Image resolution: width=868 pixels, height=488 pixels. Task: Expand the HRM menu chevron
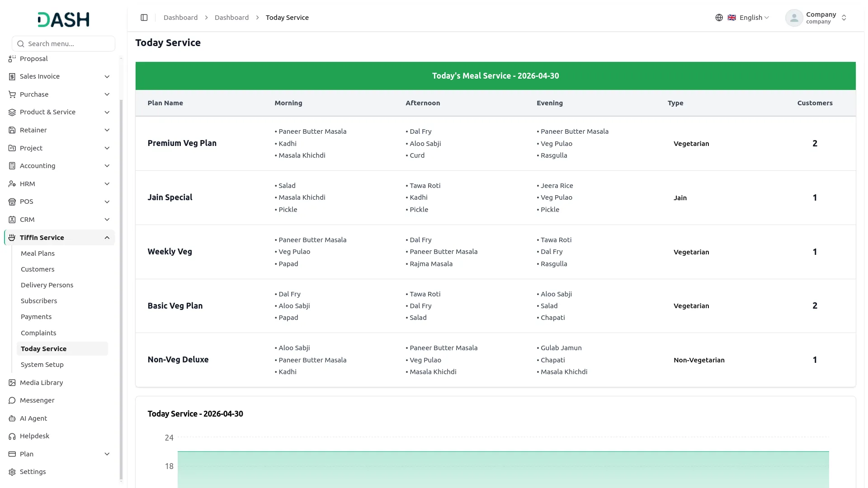tap(107, 184)
